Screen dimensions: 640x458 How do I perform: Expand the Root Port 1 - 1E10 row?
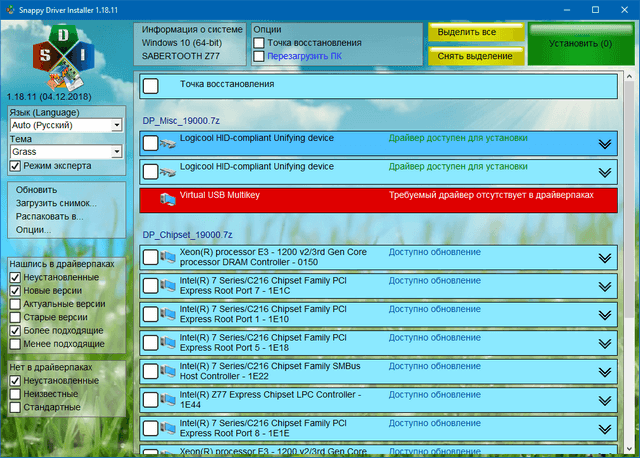click(604, 316)
